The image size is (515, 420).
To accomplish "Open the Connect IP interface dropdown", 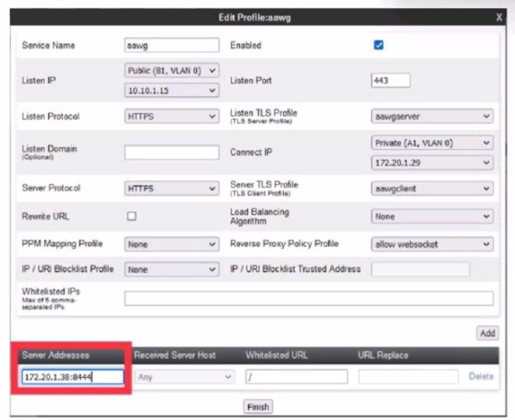I will (432, 142).
